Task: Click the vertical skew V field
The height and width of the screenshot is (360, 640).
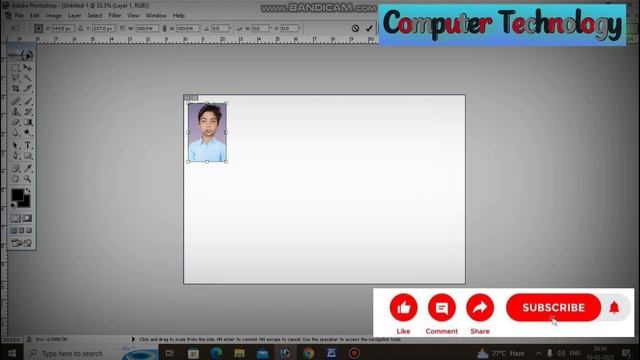Action: 289,28
